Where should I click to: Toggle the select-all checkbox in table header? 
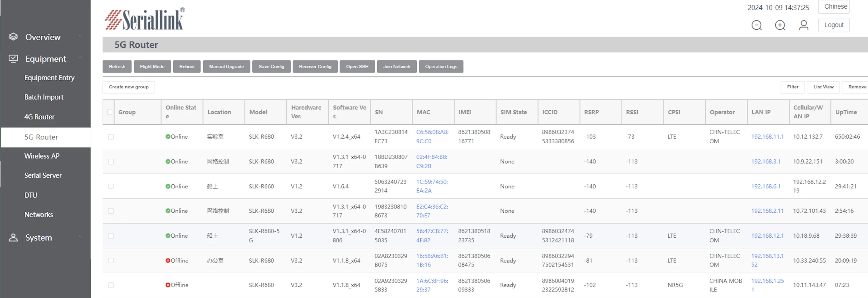[x=110, y=112]
